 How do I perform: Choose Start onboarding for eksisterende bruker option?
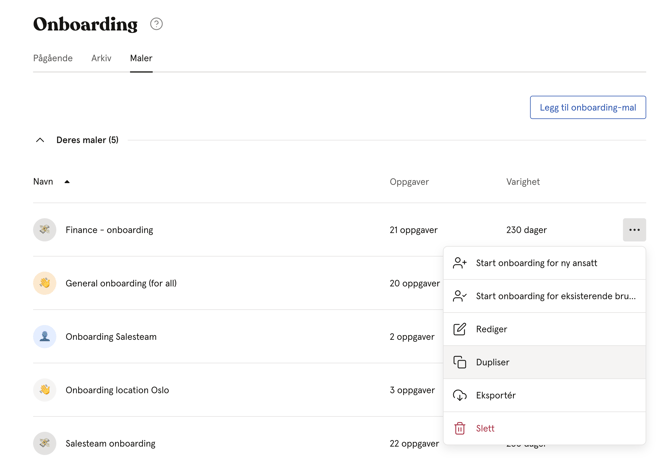pyautogui.click(x=544, y=296)
